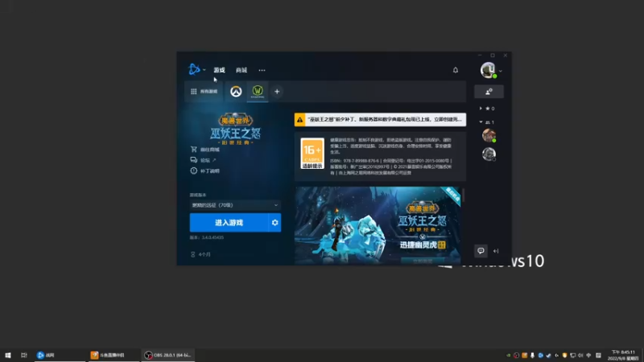This screenshot has width=644, height=362.
Task: Open the notifications bell
Action: [x=456, y=70]
